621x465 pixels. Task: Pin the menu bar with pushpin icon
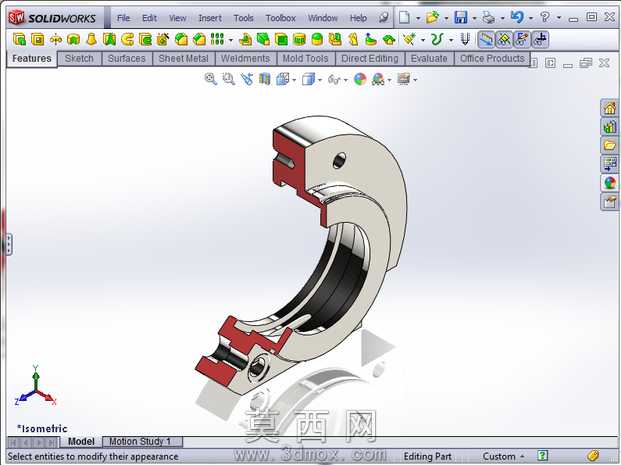[x=383, y=18]
